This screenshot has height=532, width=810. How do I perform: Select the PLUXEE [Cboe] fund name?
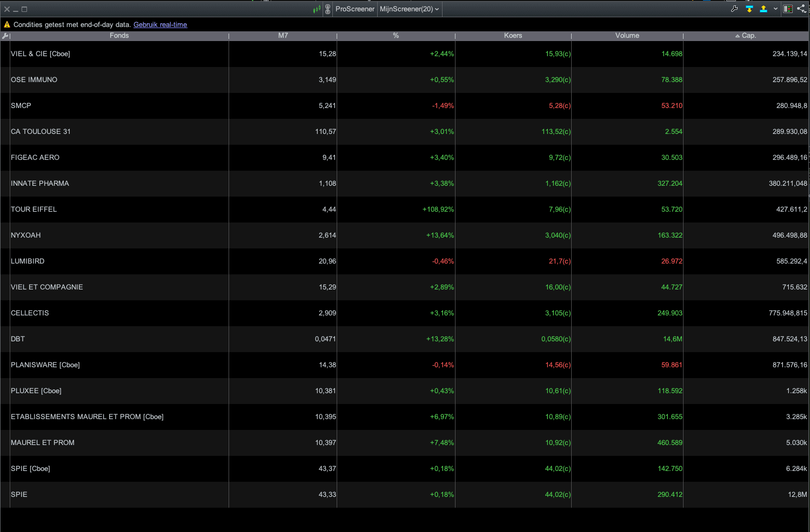[x=36, y=391]
